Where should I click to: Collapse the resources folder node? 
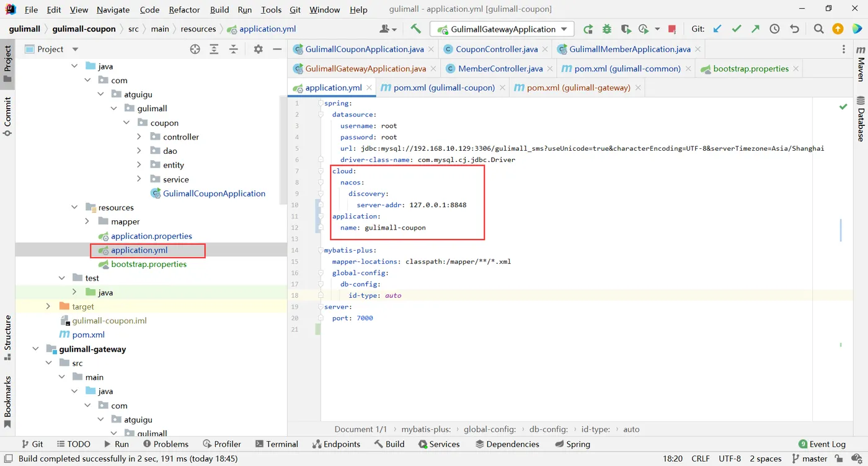(x=74, y=208)
